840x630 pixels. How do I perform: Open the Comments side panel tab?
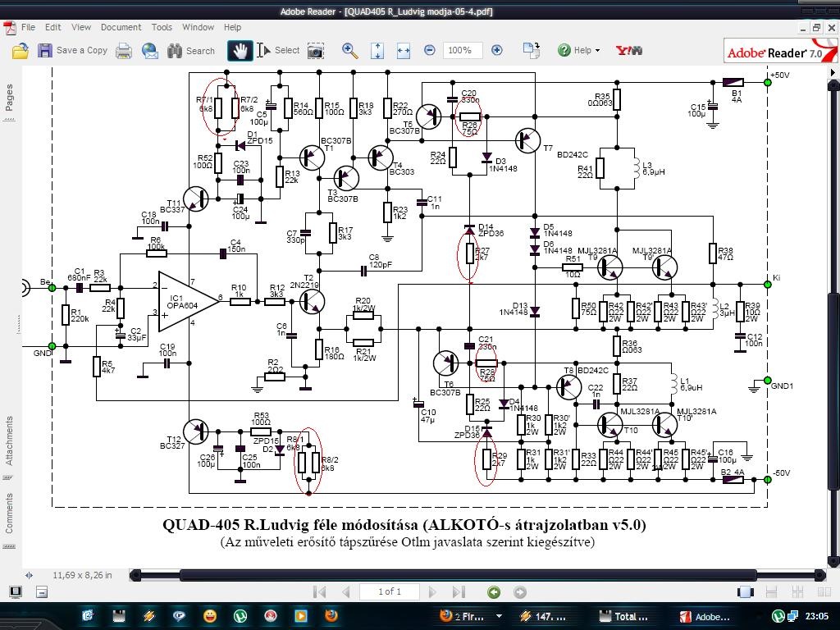(9, 519)
